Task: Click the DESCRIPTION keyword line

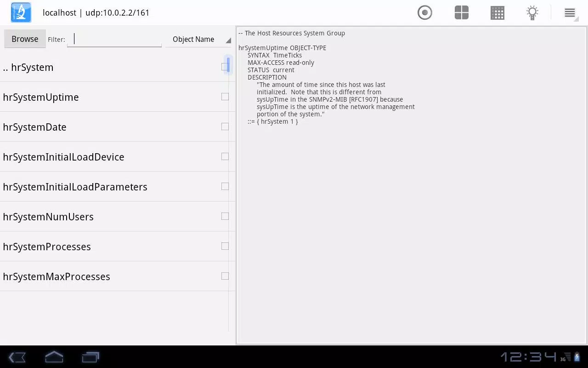Action: (x=267, y=77)
